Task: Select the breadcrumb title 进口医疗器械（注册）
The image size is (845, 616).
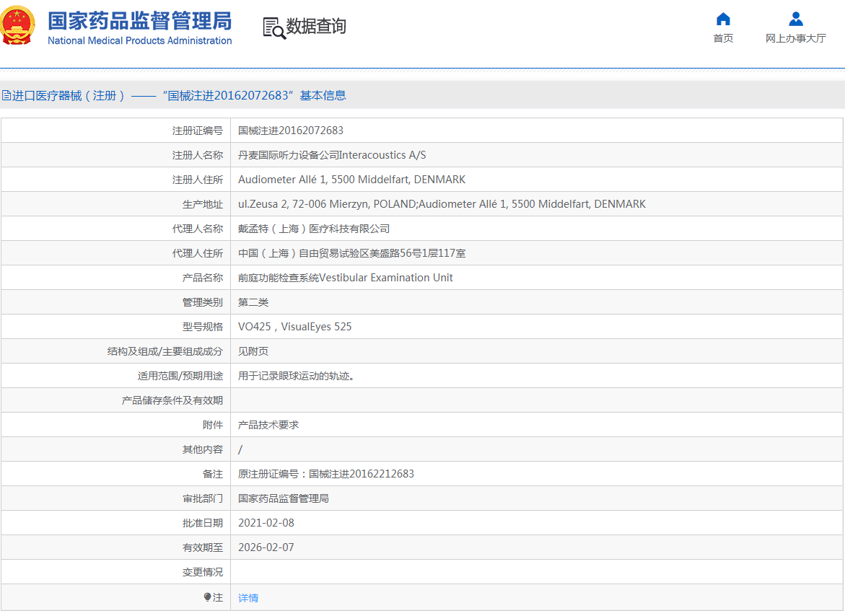Action: pyautogui.click(x=69, y=96)
